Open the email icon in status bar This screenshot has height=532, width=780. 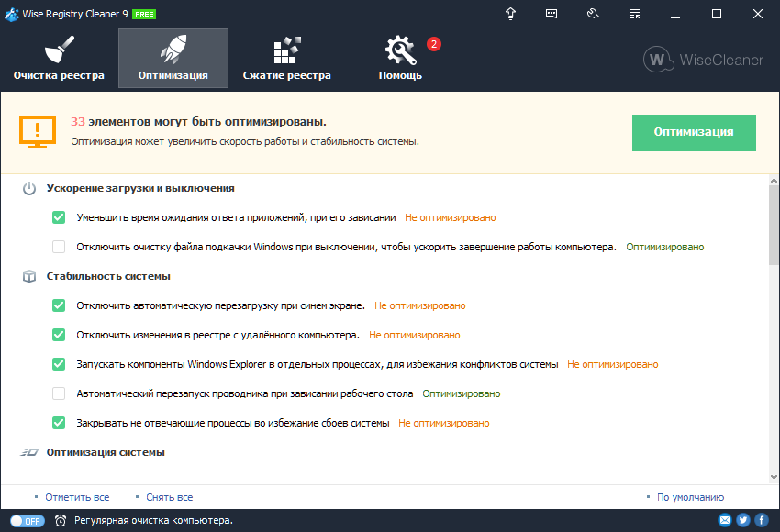tap(725, 520)
